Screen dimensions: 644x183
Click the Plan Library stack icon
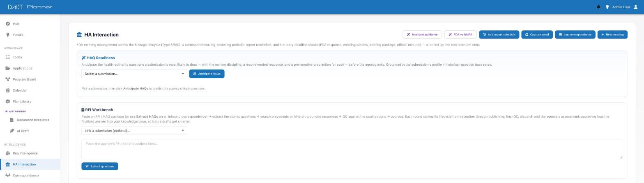pyautogui.click(x=8, y=102)
